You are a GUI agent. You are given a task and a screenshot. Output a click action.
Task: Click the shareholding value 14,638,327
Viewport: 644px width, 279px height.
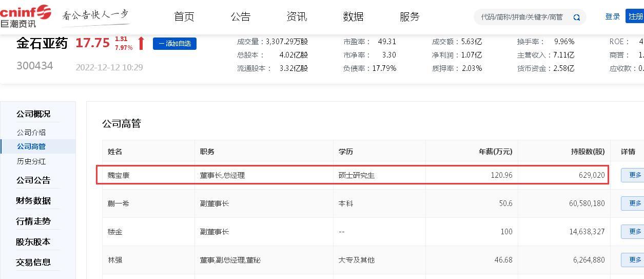tap(587, 232)
